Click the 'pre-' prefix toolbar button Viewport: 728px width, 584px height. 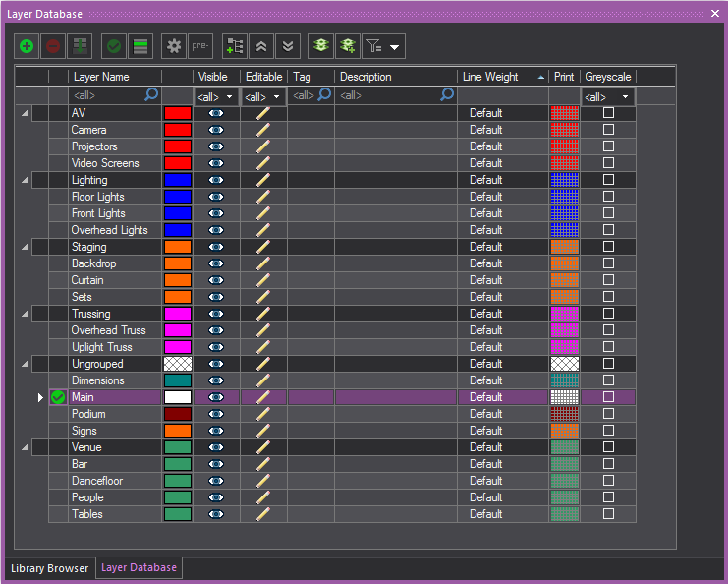click(200, 46)
